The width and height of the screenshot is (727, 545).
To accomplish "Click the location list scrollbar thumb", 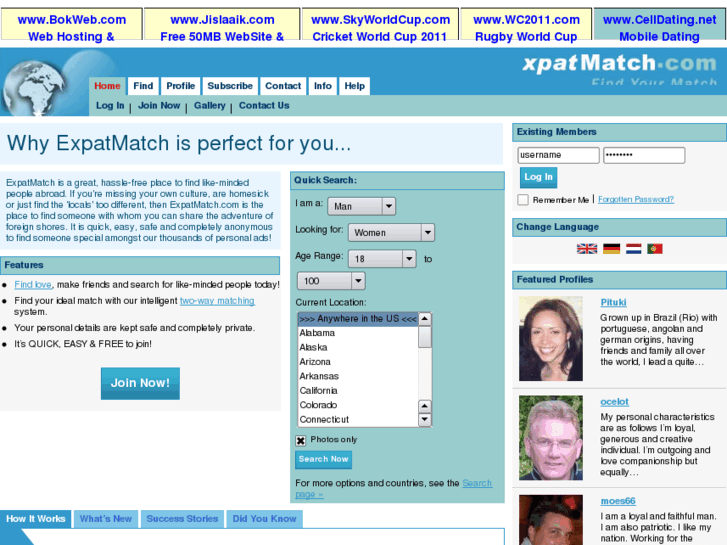I will pos(425,337).
